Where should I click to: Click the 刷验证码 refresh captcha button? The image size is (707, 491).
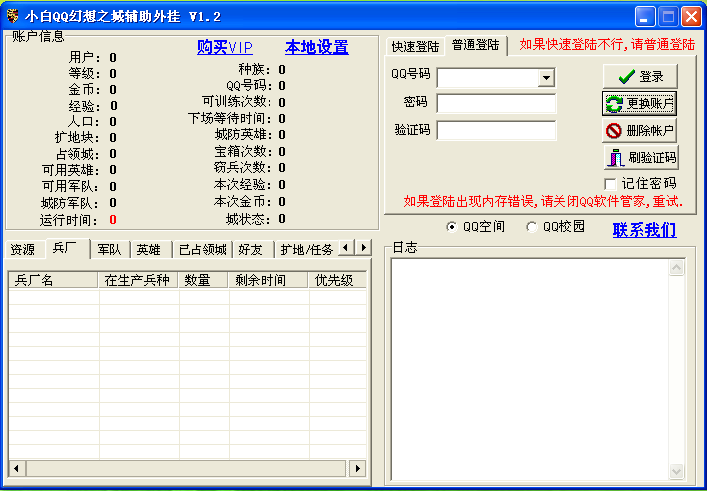point(641,157)
